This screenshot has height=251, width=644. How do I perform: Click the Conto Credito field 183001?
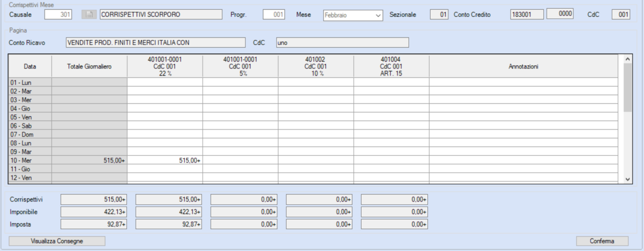pyautogui.click(x=527, y=15)
